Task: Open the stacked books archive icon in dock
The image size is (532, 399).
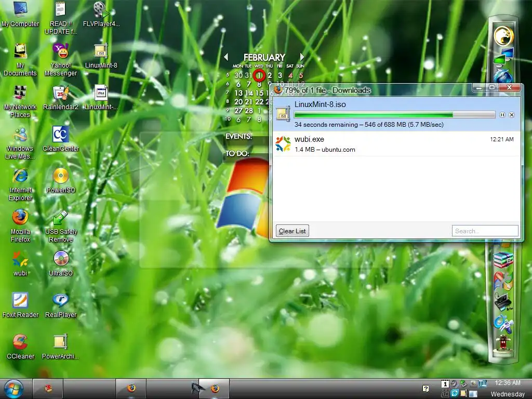Action: click(x=503, y=260)
